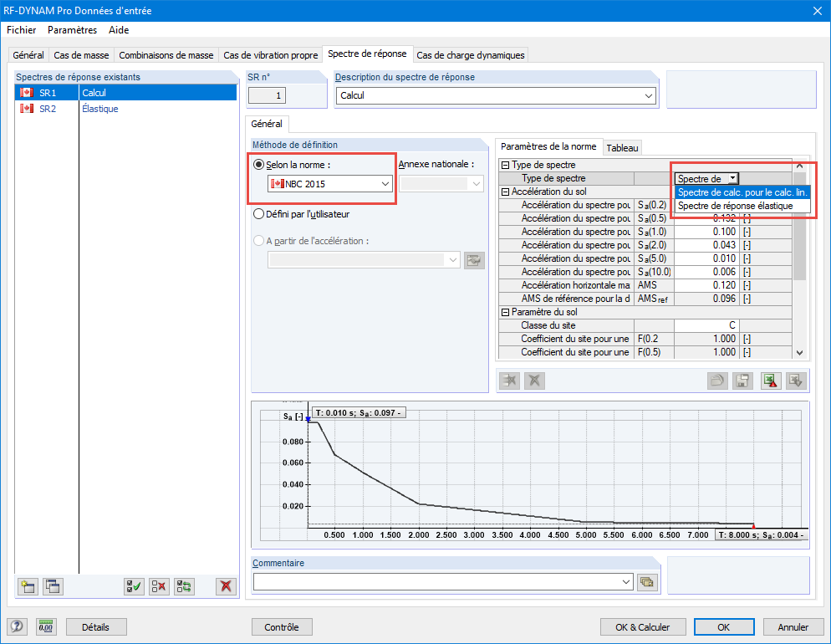Click the parameters table scrollbar thumb
831x644 pixels.
click(800, 227)
